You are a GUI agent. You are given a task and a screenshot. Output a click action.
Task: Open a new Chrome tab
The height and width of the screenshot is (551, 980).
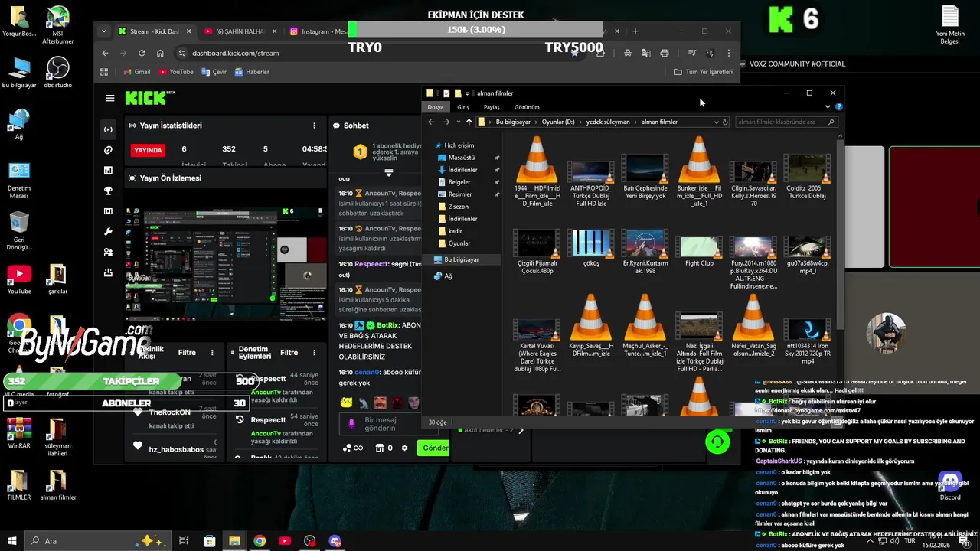pos(635,31)
